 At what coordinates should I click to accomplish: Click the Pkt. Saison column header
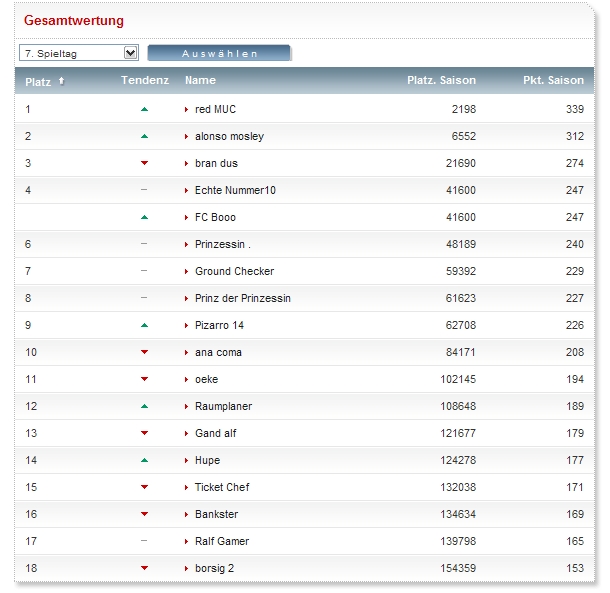point(553,80)
